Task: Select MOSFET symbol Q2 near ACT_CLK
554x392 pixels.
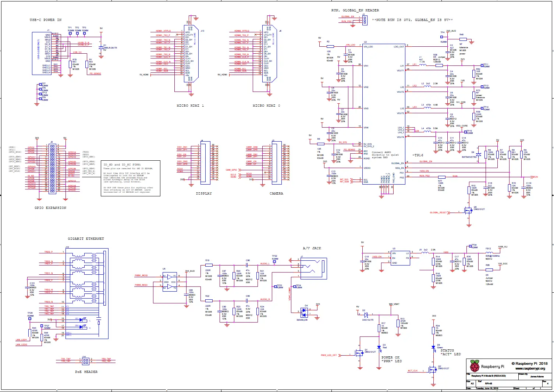Action: tap(433, 369)
